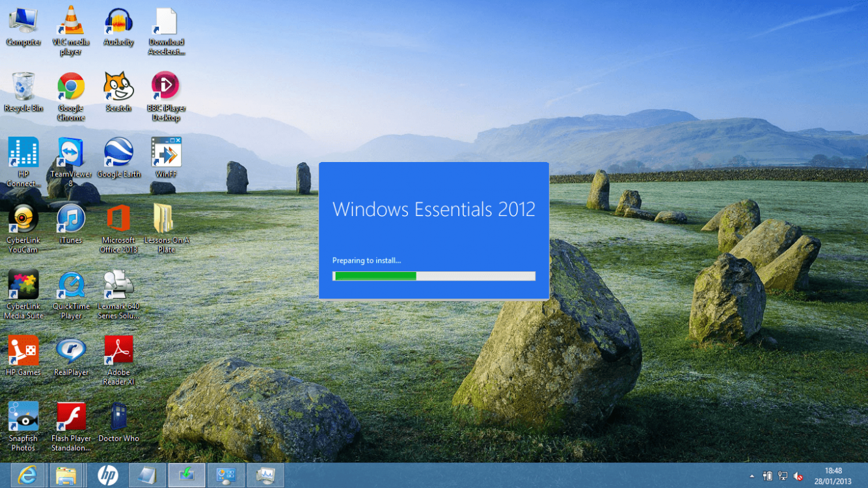Select the HP Connection Manager icon
Screen dimensions: 868x488
coord(23,162)
